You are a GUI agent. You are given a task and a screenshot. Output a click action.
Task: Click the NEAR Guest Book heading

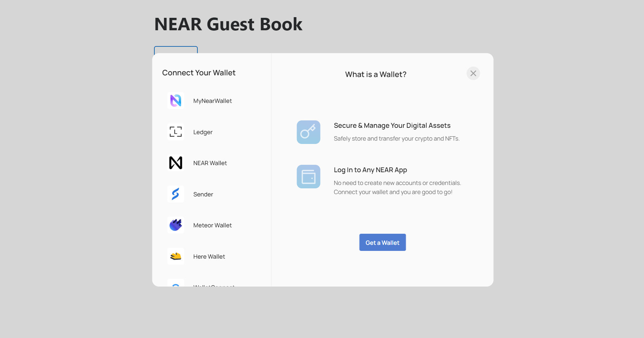tap(228, 24)
